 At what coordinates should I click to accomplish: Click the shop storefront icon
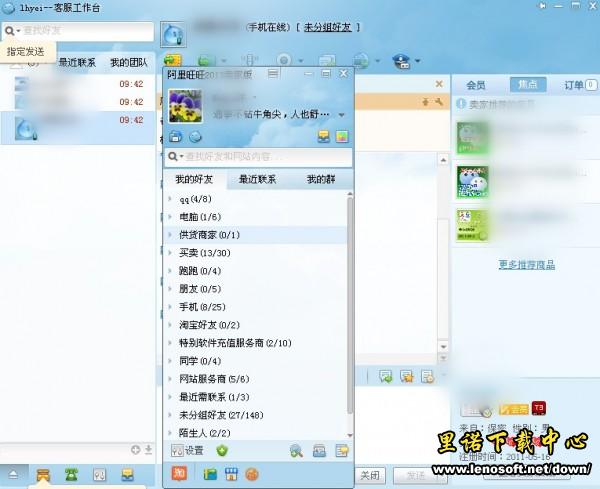(231, 474)
